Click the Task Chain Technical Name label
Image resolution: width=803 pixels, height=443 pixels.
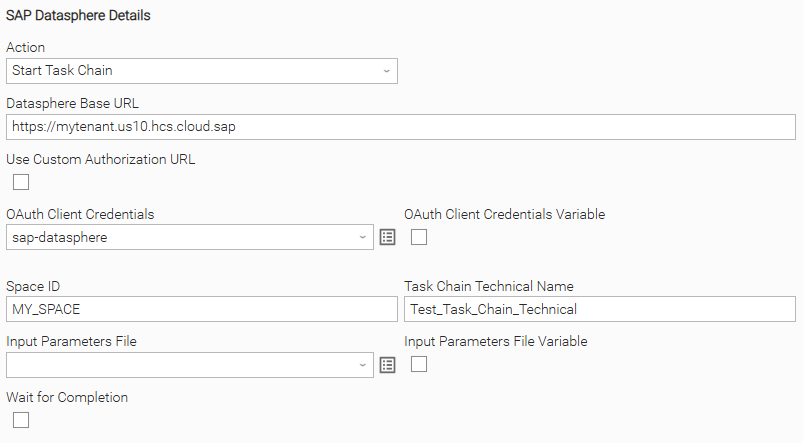pos(489,286)
